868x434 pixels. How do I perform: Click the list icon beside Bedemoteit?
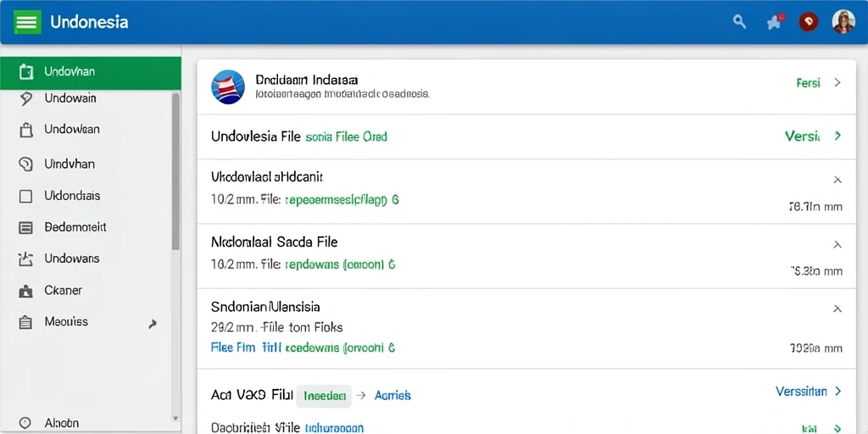tap(26, 227)
